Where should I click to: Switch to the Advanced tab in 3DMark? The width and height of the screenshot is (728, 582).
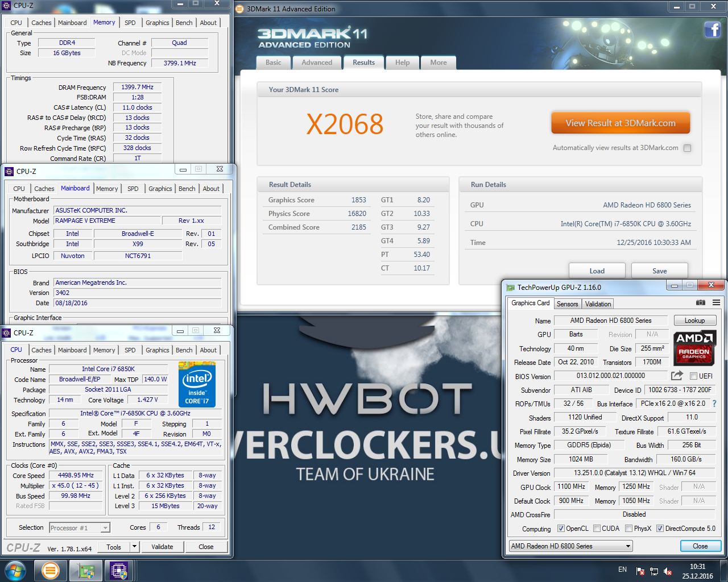(317, 63)
